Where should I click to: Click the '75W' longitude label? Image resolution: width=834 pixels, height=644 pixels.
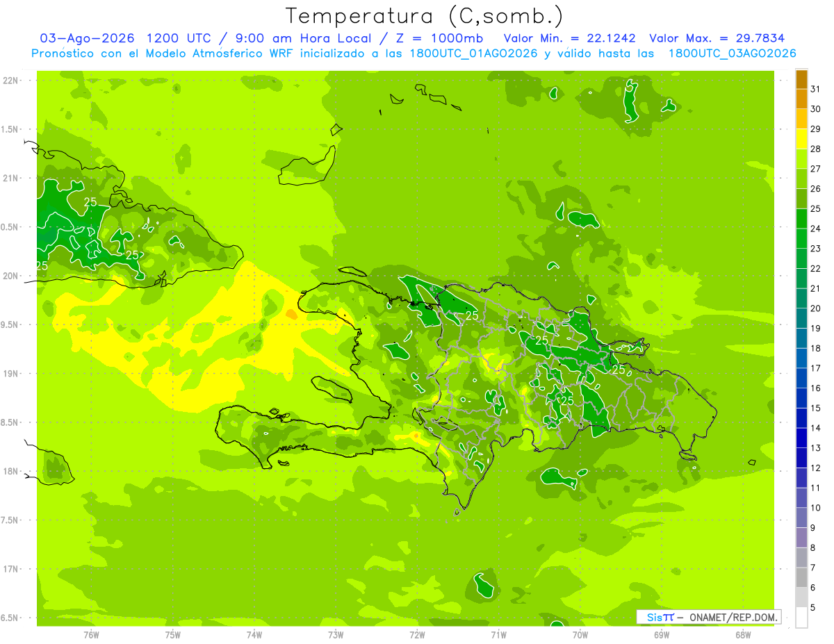(x=173, y=635)
